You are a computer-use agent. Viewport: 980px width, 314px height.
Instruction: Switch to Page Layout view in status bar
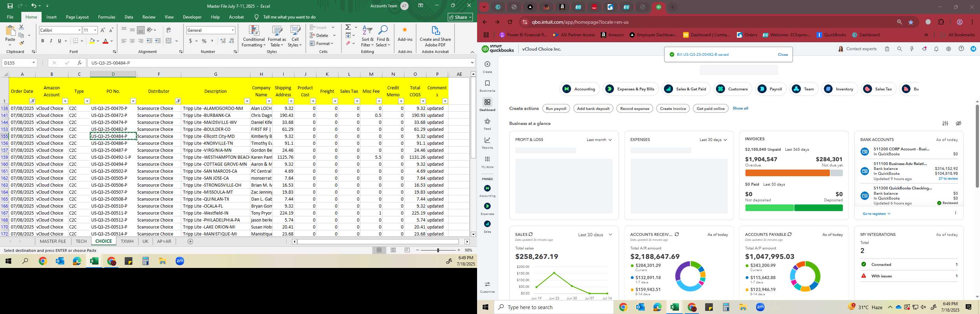coord(393,250)
